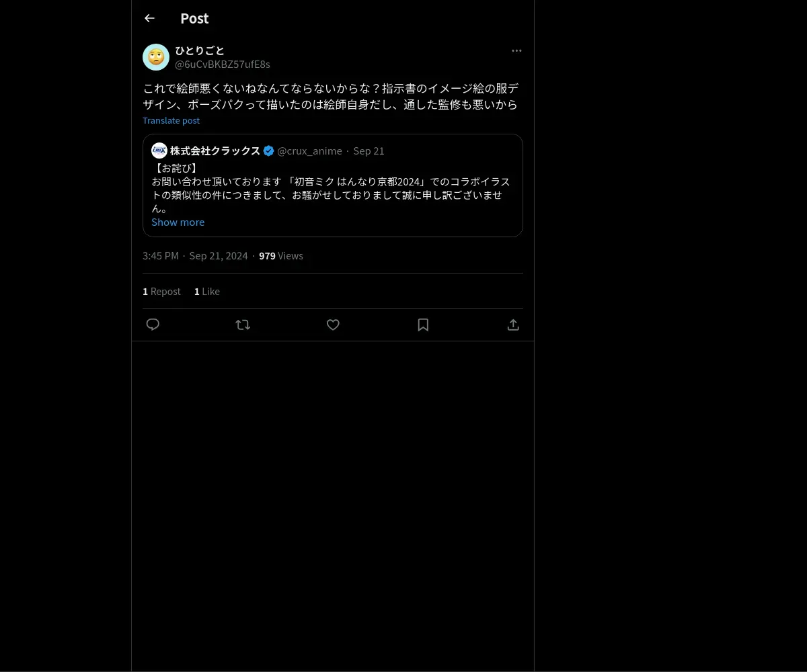The width and height of the screenshot is (807, 672).
Task: Share the post via upload icon
Action: click(513, 325)
